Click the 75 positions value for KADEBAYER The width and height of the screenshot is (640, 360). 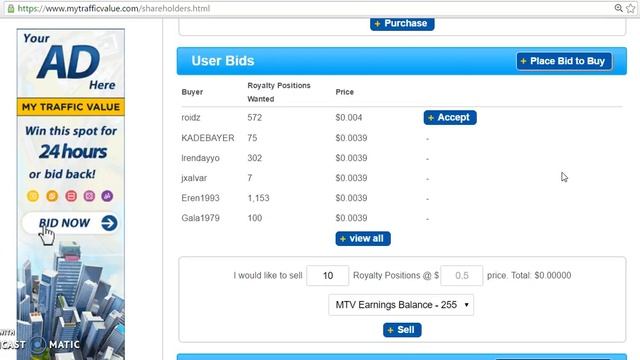point(252,138)
